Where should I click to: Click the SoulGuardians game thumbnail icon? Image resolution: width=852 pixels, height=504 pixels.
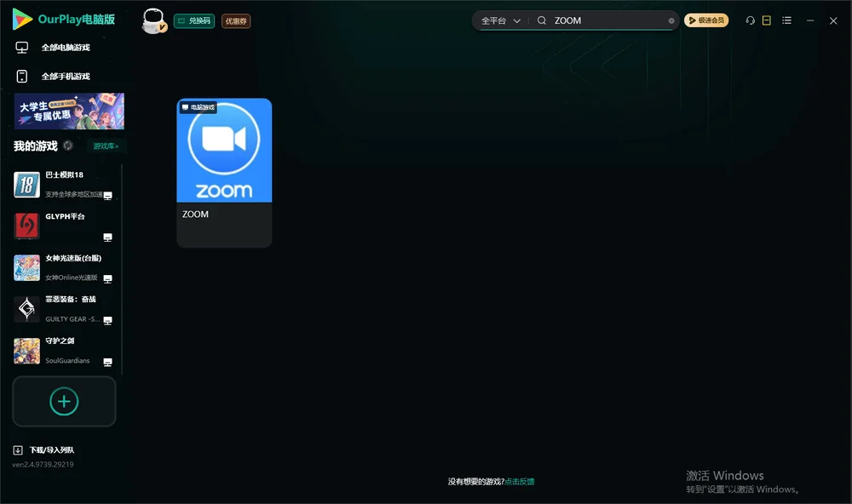coord(26,351)
